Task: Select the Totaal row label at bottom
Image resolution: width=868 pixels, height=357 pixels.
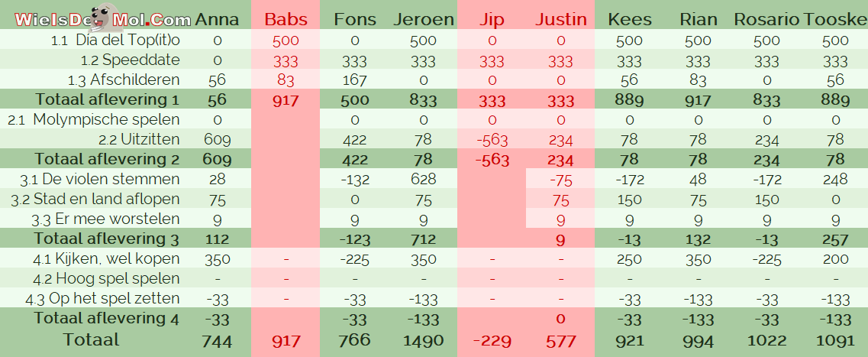Action: pyautogui.click(x=92, y=340)
